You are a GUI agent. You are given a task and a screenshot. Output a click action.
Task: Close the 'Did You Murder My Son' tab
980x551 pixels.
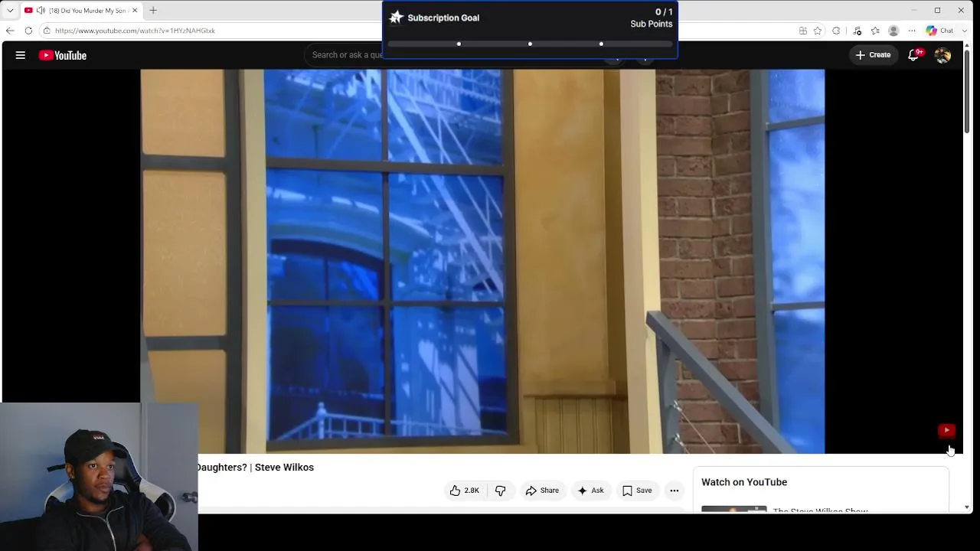coord(135,11)
